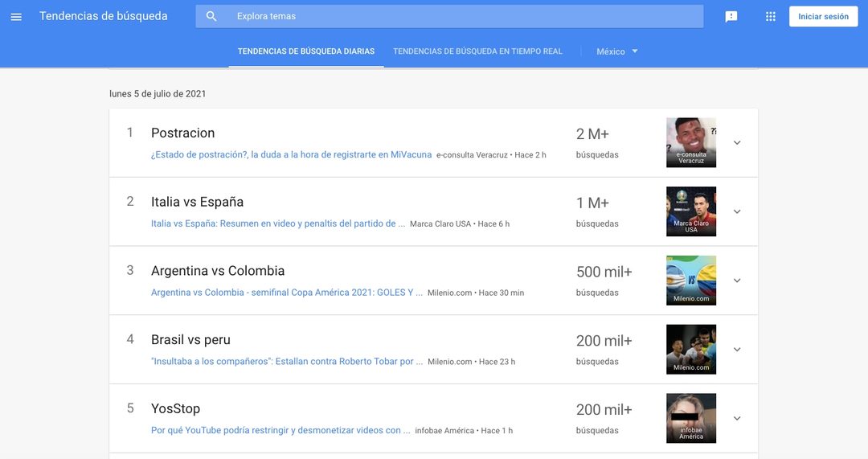The height and width of the screenshot is (459, 868).
Task: Click the 1 M+ búsquedas count
Action: [596, 211]
